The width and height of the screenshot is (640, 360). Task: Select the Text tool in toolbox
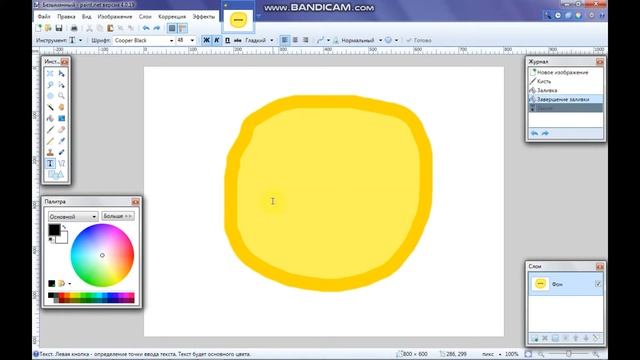[x=50, y=163]
